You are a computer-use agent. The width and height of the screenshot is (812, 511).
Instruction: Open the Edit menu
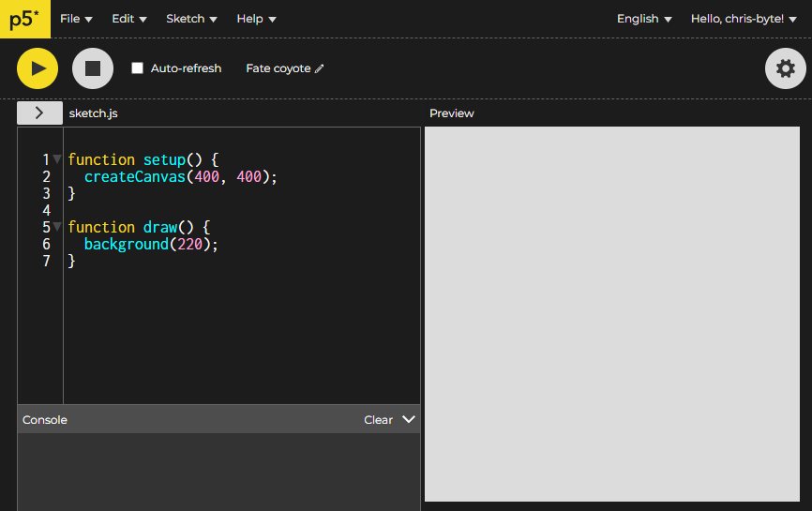(129, 19)
